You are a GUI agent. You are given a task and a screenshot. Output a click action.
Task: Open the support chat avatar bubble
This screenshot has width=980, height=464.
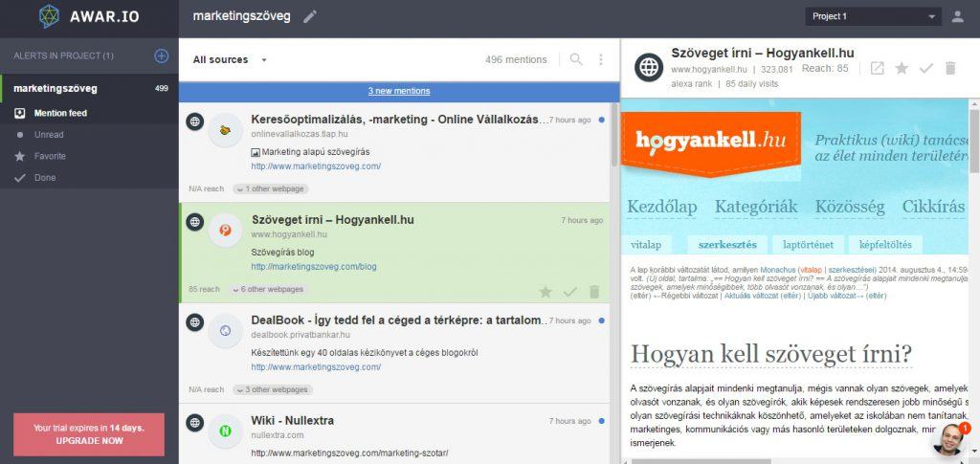coord(949,440)
